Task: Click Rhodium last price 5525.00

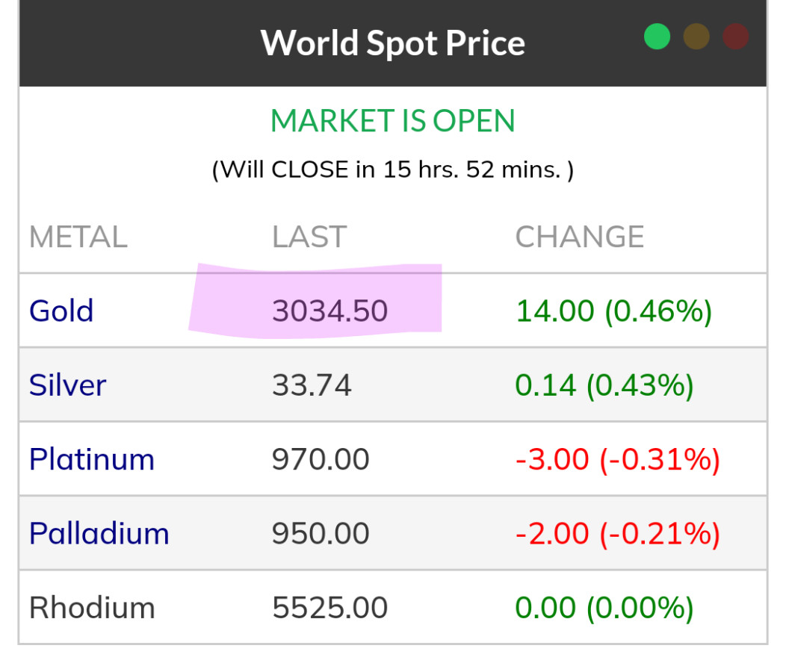Action: [329, 607]
